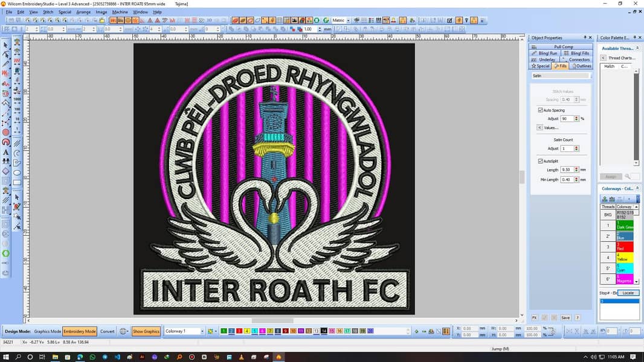Open WhatsApp from the taskbar
This screenshot has height=362, width=644.
92,357
